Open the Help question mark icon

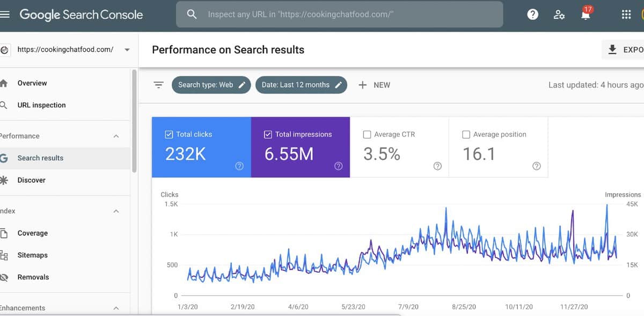[532, 15]
